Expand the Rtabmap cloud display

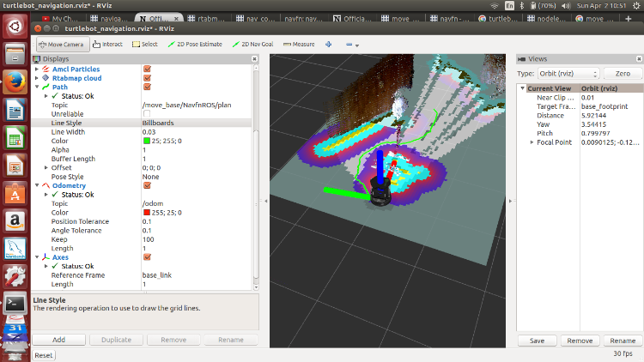click(36, 77)
